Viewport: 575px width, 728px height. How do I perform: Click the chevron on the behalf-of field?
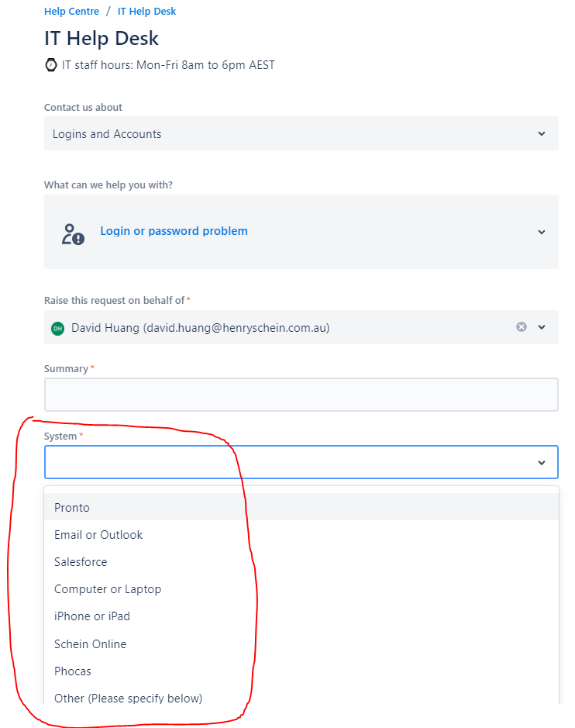pos(541,327)
